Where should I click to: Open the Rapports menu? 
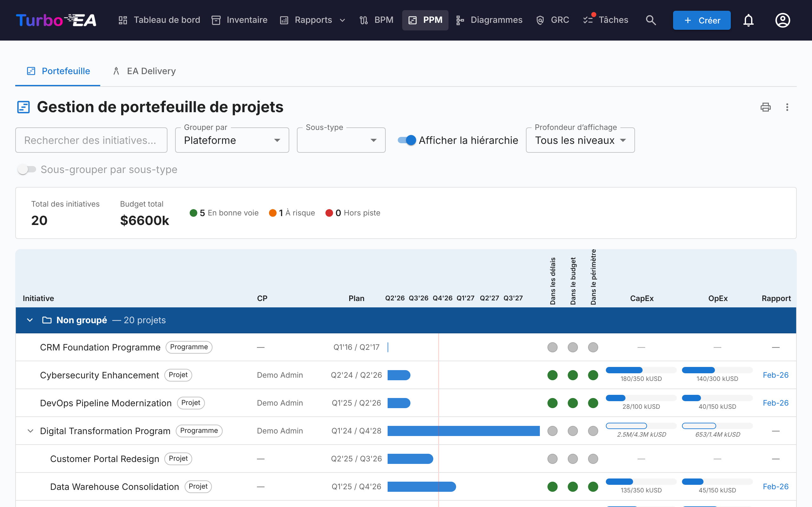click(x=313, y=20)
